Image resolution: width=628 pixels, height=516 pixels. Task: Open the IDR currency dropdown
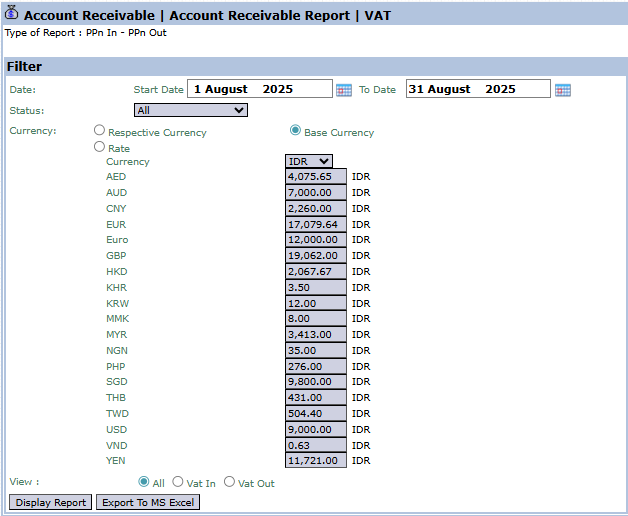pyautogui.click(x=308, y=161)
